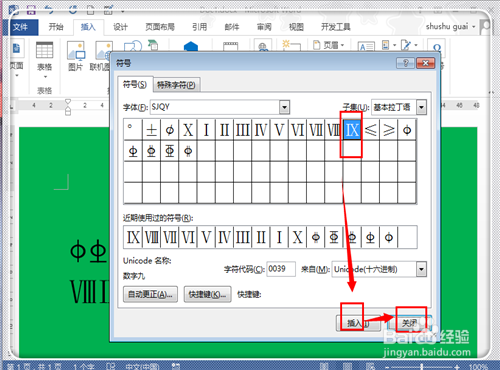Click the Pictures (图片) ribbon icon
This screenshot has height=370, width=500.
coord(76,51)
